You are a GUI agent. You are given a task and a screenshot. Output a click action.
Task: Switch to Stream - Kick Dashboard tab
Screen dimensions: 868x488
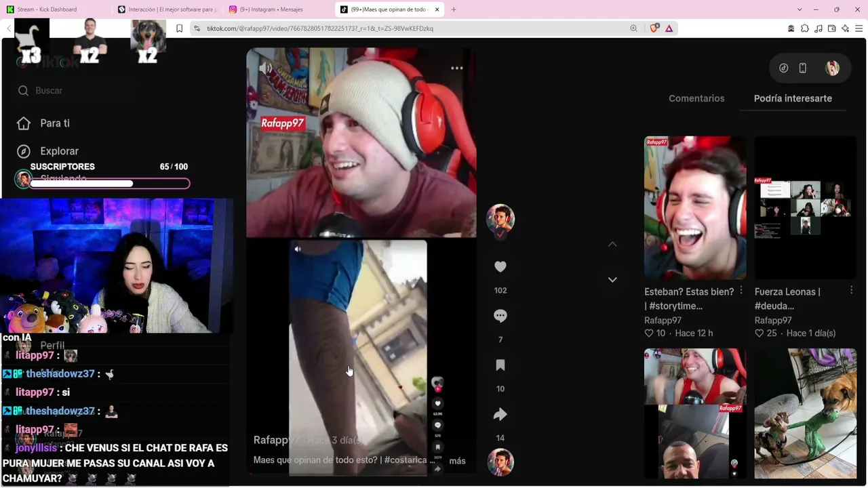coord(56,9)
